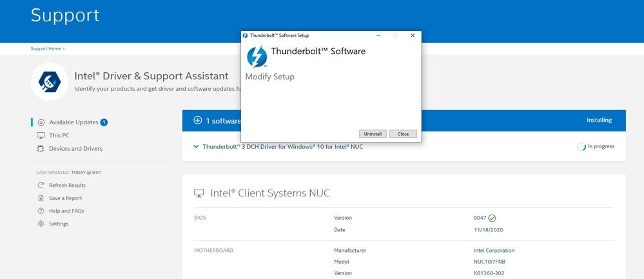Open This PC in the sidebar

click(x=59, y=135)
